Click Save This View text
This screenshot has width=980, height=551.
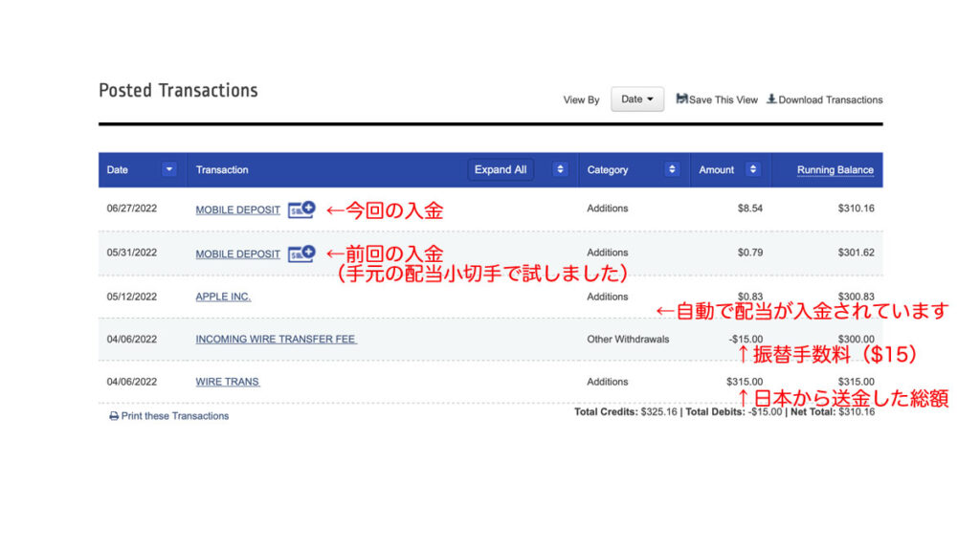pos(724,99)
